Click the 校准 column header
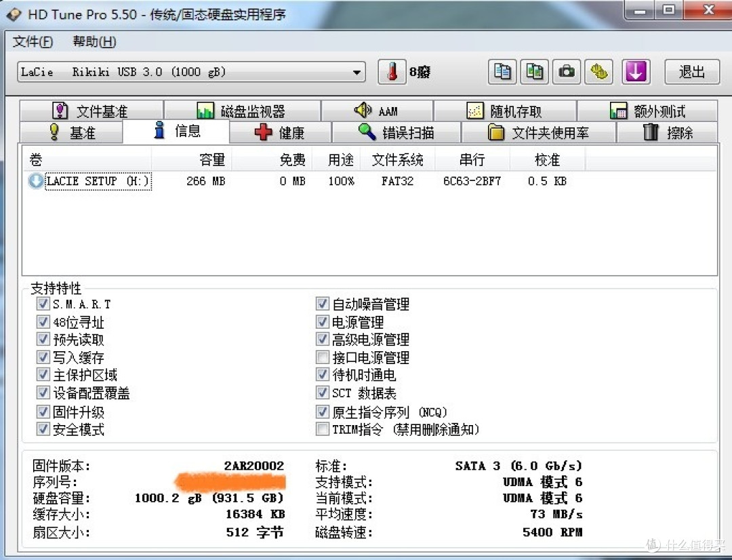The height and width of the screenshot is (560, 732). tap(547, 160)
